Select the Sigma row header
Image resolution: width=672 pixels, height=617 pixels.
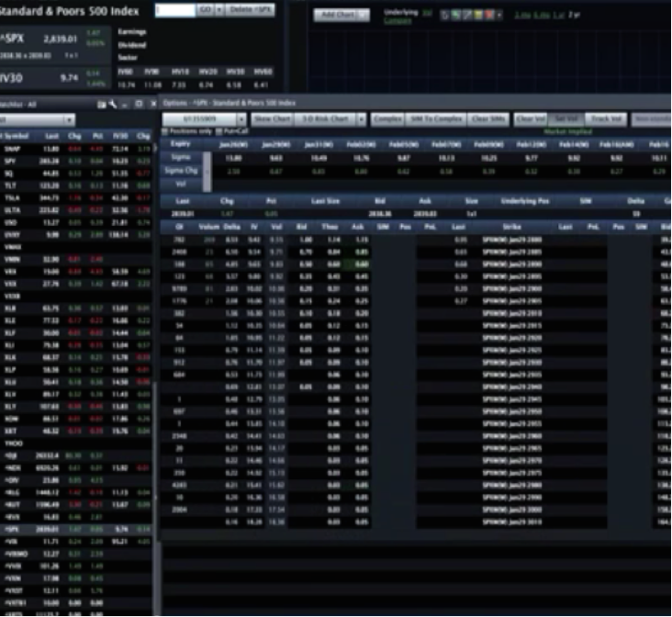[181, 157]
